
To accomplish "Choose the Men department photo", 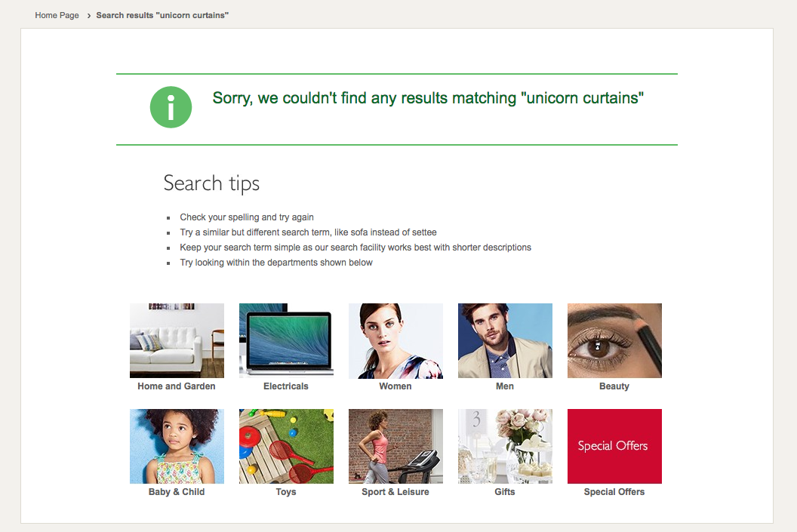I will pyautogui.click(x=505, y=340).
